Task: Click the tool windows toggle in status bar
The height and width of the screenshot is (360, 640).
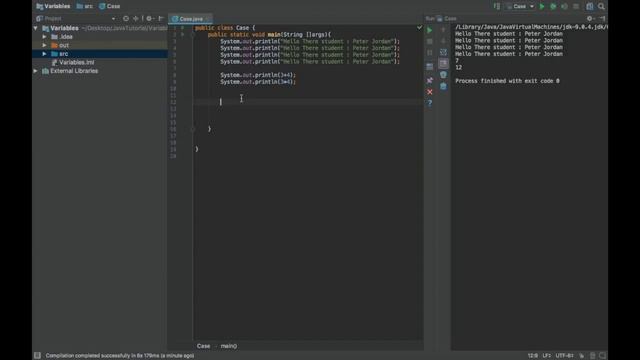Action: coord(38,356)
